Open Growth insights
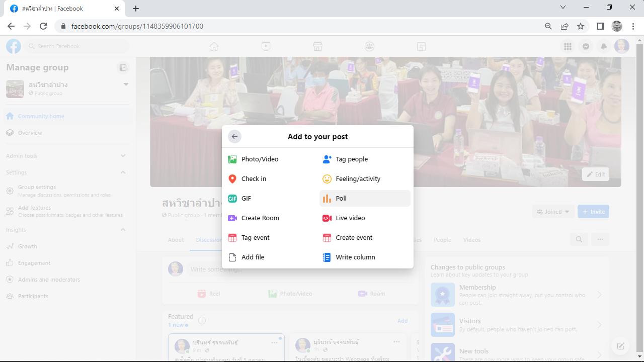 click(x=68, y=246)
